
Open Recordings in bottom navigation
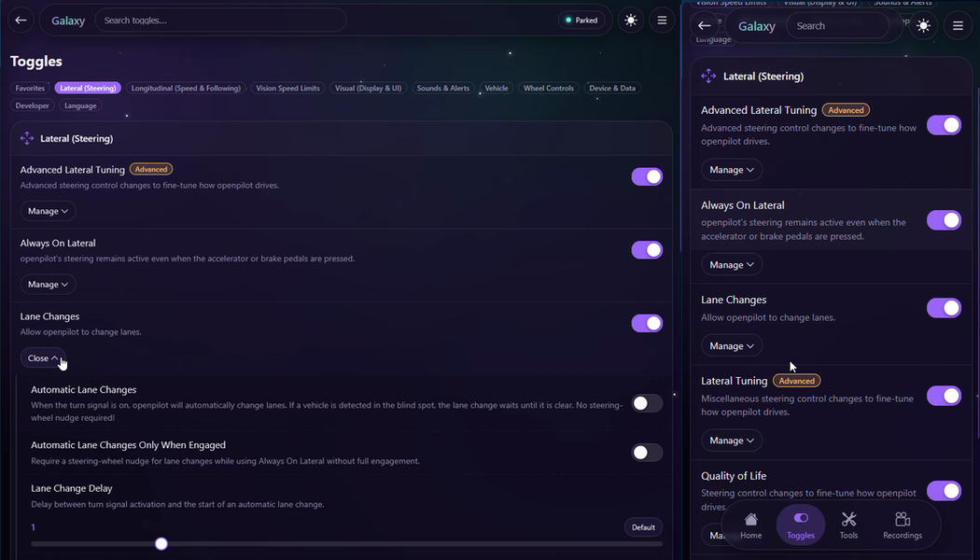point(902,525)
